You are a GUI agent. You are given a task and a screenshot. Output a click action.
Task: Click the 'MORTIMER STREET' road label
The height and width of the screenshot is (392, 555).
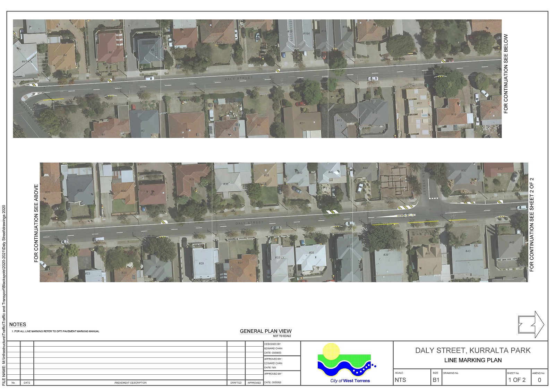pyautogui.click(x=32, y=116)
